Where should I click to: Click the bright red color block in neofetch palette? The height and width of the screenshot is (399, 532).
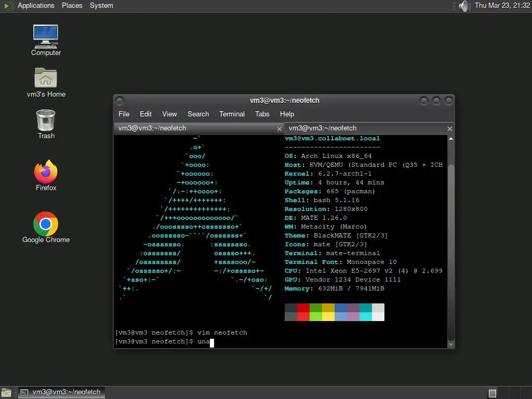pyautogui.click(x=303, y=316)
